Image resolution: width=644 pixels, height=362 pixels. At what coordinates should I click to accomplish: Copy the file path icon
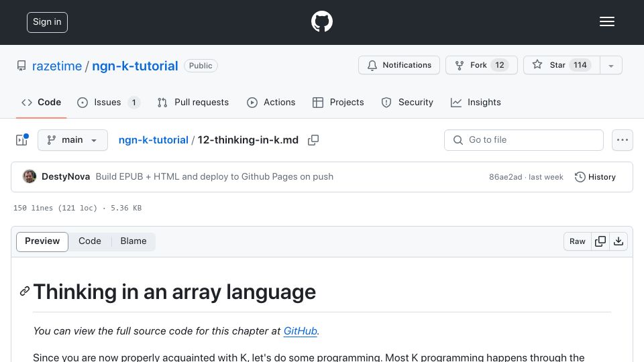click(x=313, y=140)
